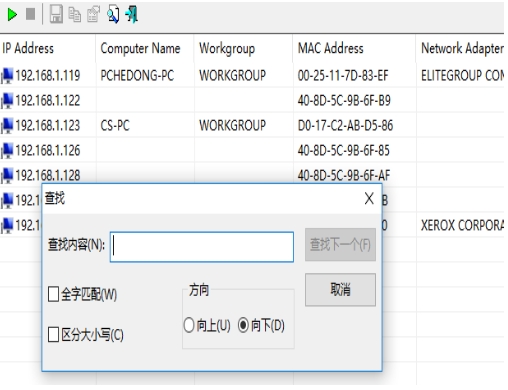Click the 取消 cancel button

coord(340,289)
